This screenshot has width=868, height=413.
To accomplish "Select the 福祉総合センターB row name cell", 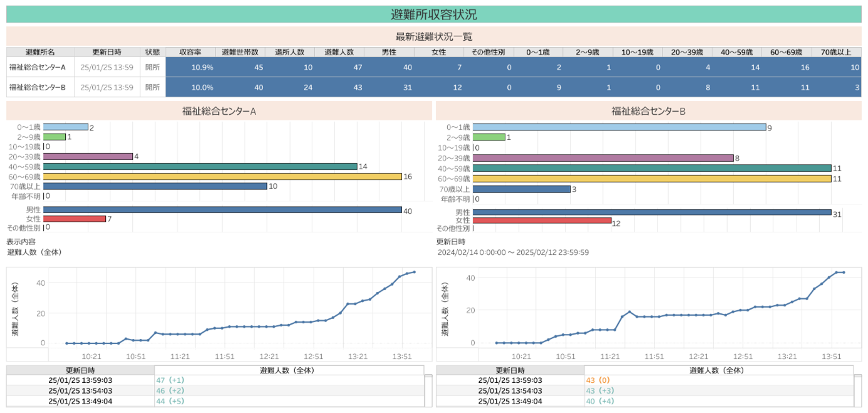I will click(37, 87).
